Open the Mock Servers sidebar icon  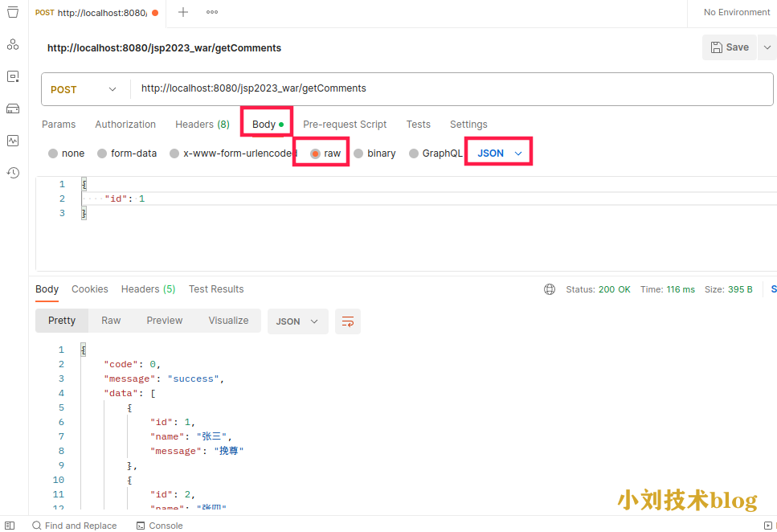click(x=13, y=108)
